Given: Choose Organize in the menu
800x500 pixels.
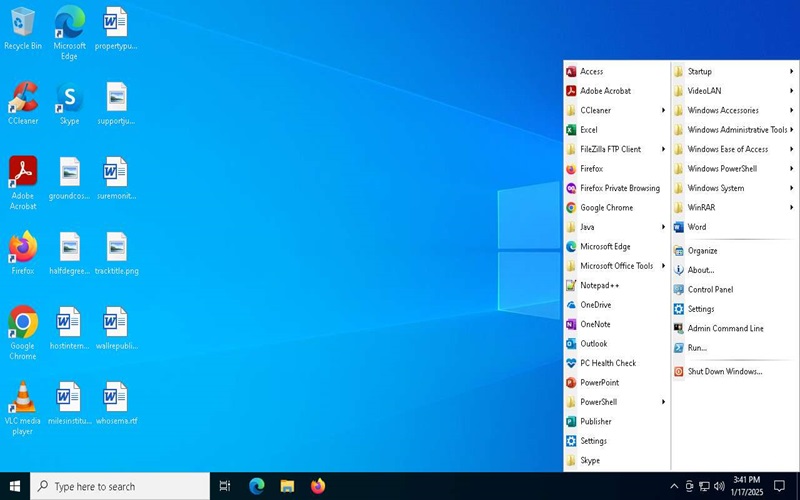Looking at the screenshot, I should (734, 251).
